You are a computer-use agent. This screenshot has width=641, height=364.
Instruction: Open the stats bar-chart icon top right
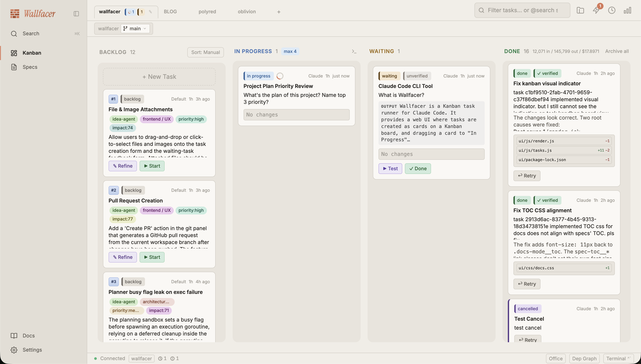[628, 10]
